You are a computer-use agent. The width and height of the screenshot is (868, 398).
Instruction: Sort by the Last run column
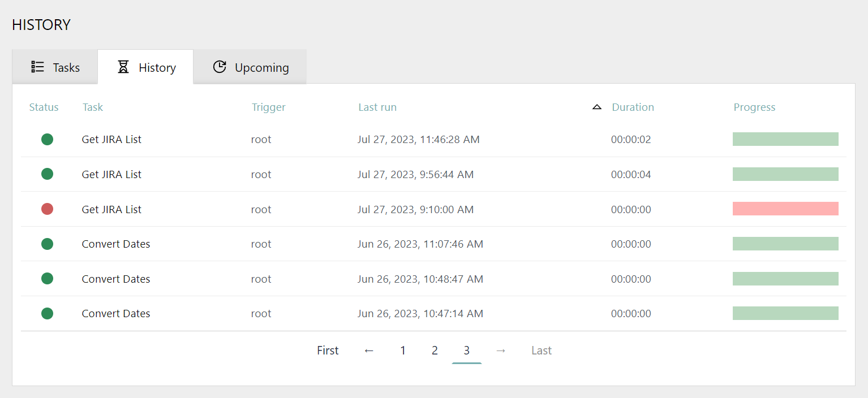point(377,107)
